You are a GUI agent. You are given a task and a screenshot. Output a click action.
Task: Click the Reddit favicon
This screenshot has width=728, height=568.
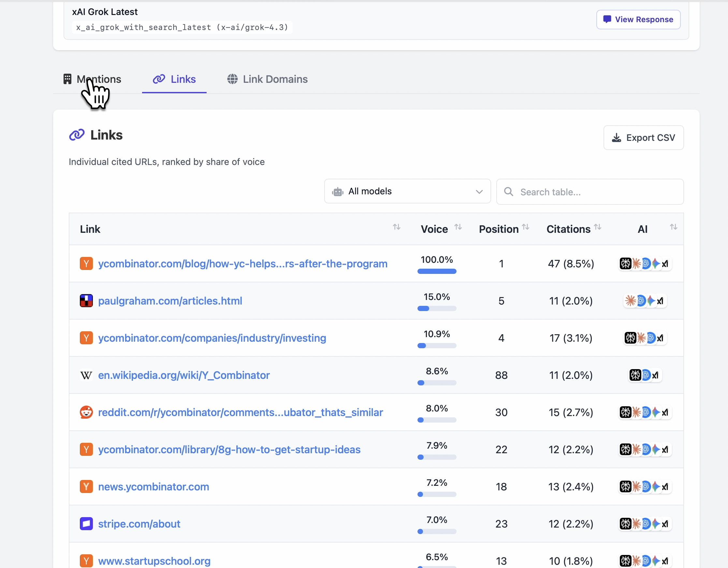pos(86,412)
